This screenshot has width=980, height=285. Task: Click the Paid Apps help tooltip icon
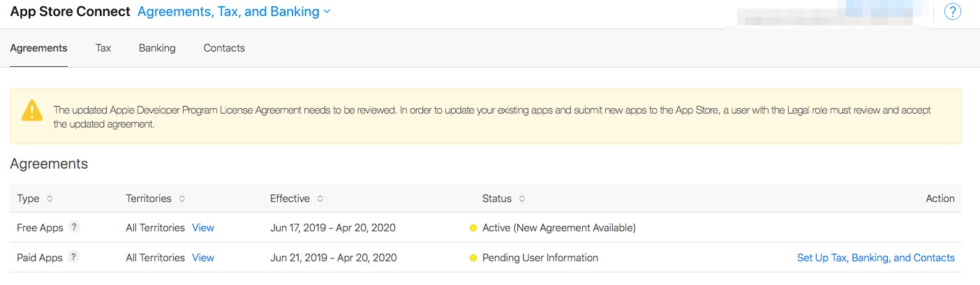pyautogui.click(x=74, y=256)
